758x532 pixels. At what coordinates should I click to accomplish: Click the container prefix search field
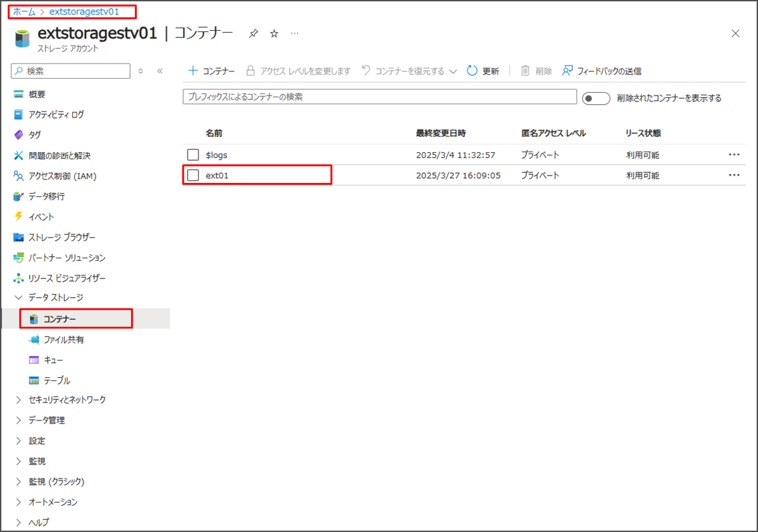[x=379, y=97]
